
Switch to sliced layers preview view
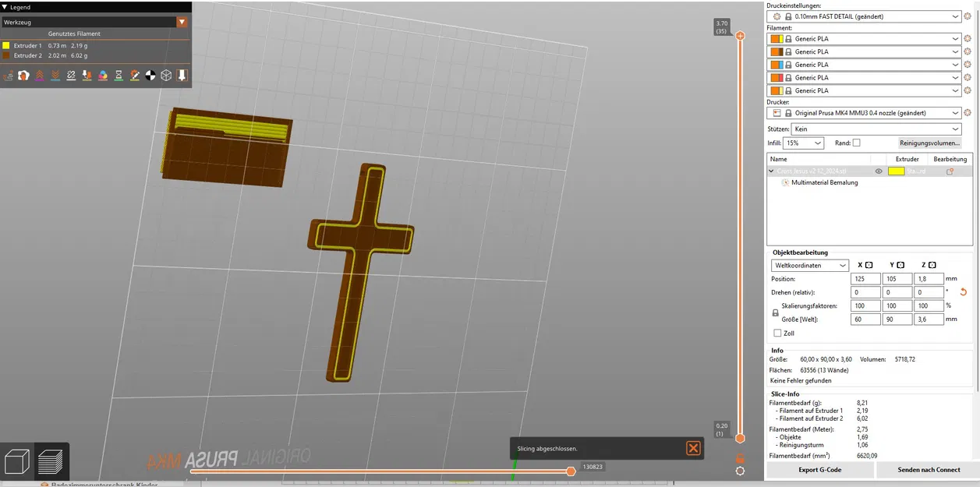click(51, 461)
